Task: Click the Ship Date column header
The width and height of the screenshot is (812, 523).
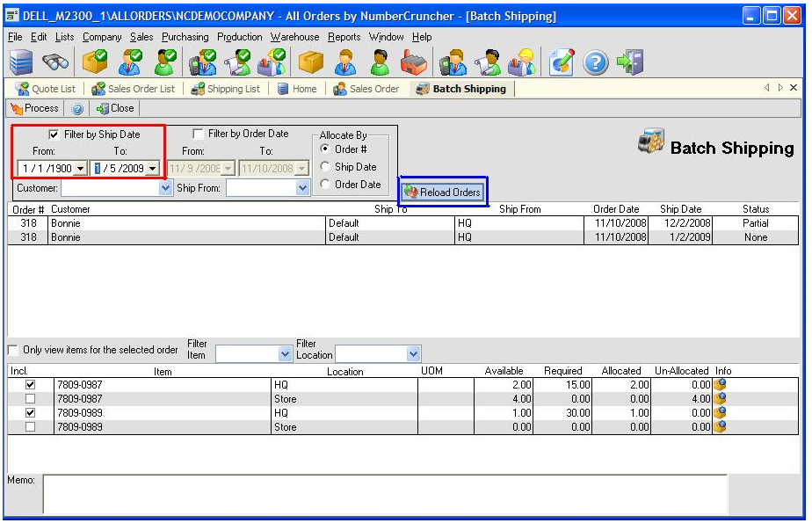Action: pos(680,209)
